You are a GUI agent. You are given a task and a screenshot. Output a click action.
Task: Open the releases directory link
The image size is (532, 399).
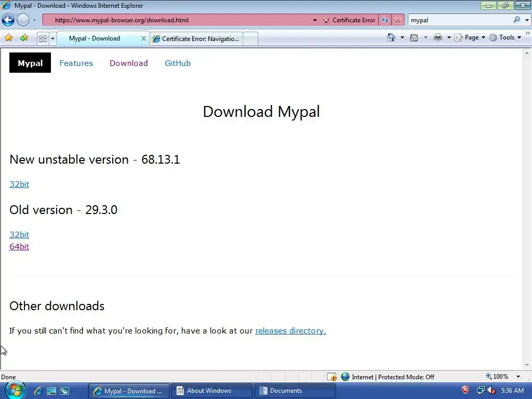coord(290,331)
